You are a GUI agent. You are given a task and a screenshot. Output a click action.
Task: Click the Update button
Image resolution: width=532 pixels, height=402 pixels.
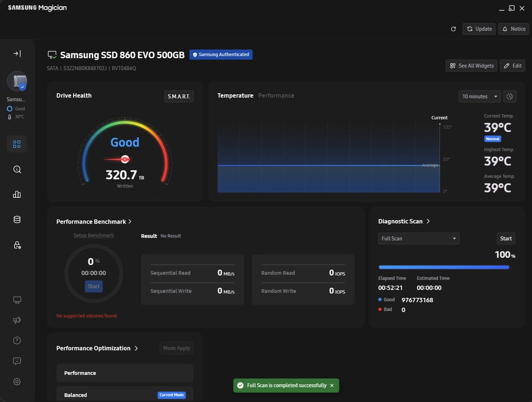point(479,29)
